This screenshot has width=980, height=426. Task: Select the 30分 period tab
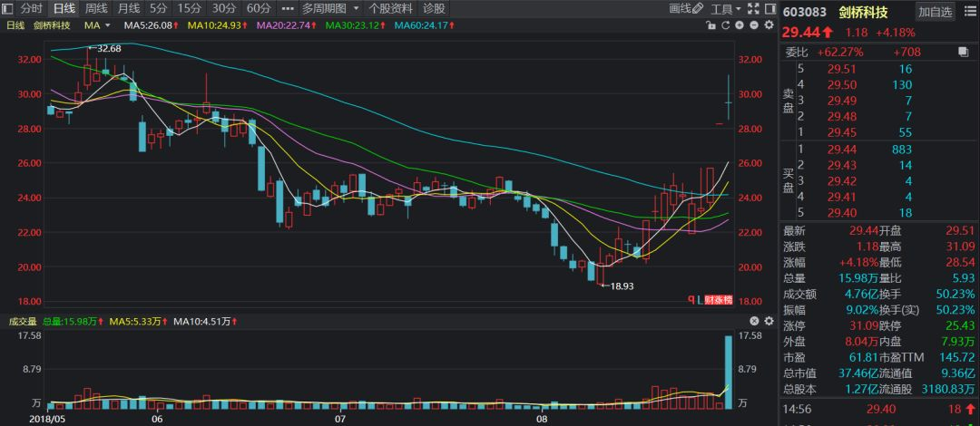click(223, 9)
